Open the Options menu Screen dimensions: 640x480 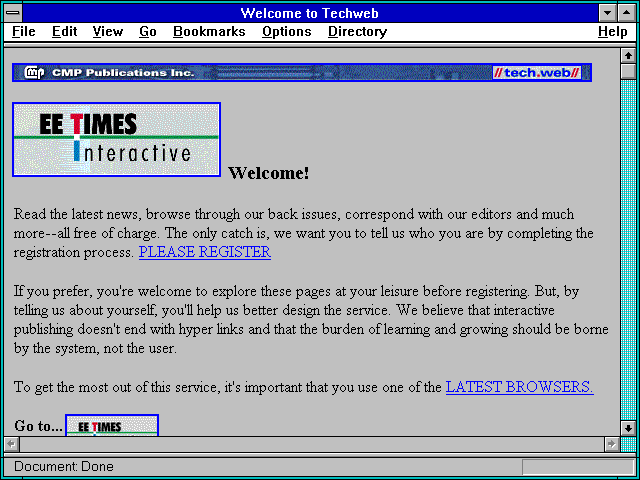click(x=287, y=31)
